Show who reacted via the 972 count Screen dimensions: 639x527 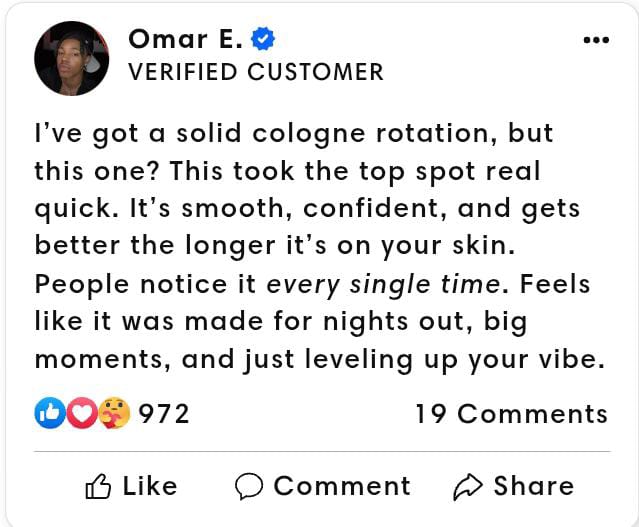point(164,414)
